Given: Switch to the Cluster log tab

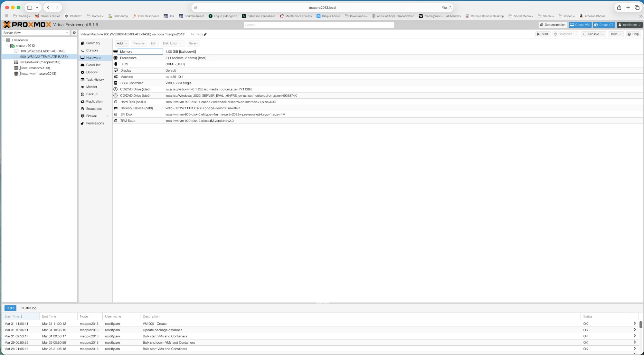Looking at the screenshot, I should [28, 308].
